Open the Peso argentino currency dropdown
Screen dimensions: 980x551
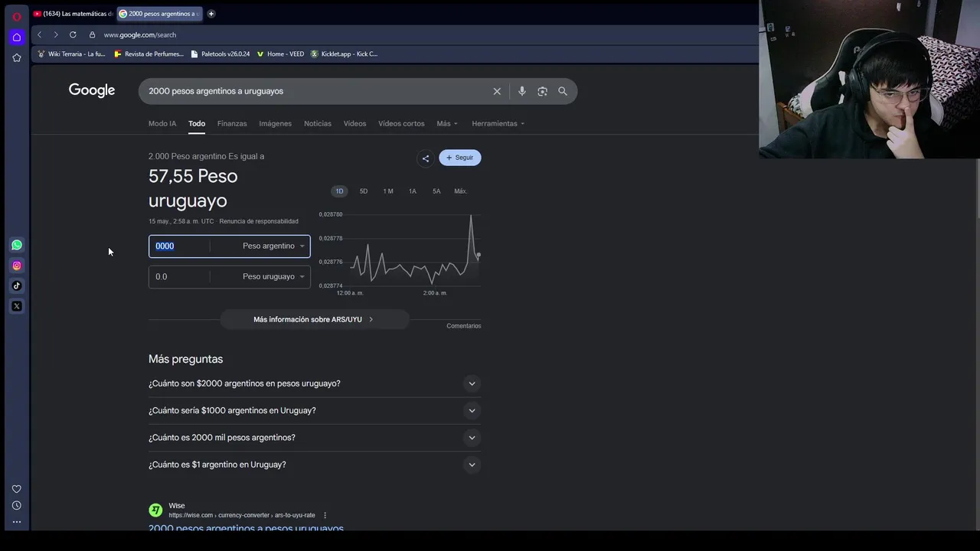pos(274,246)
